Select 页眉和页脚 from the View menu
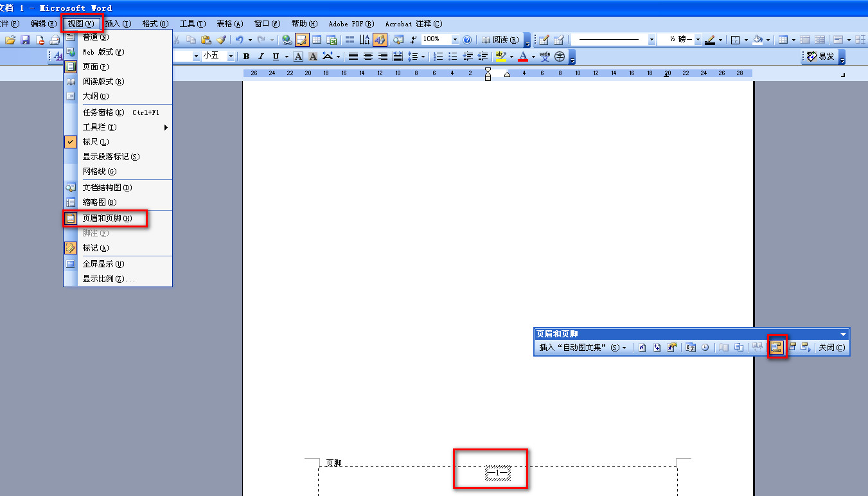The image size is (868, 496). [107, 218]
